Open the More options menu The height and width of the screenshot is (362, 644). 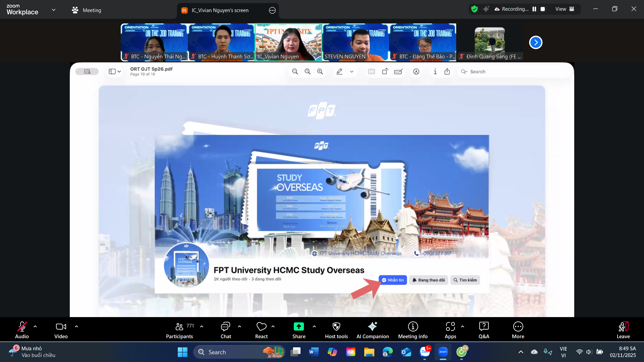tap(518, 330)
